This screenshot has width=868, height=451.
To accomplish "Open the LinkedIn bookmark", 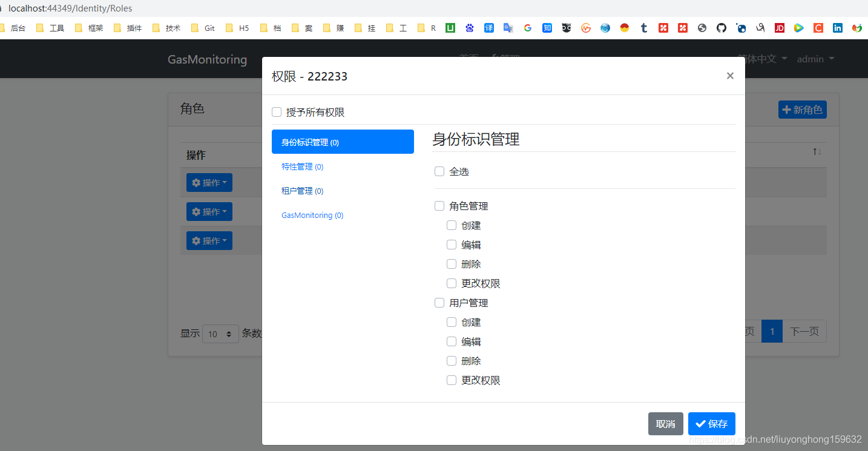I will [x=837, y=27].
